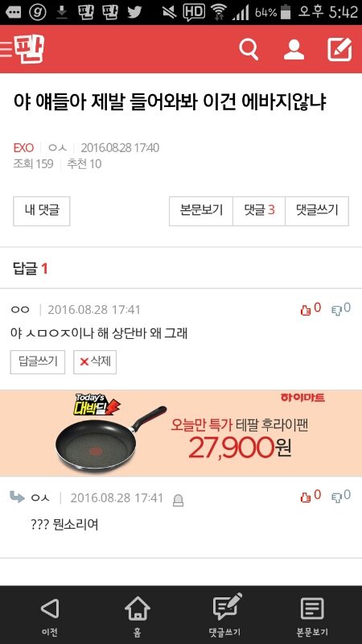Open the Tefal frying pan ad banner
This screenshot has height=644, width=362.
(181, 433)
